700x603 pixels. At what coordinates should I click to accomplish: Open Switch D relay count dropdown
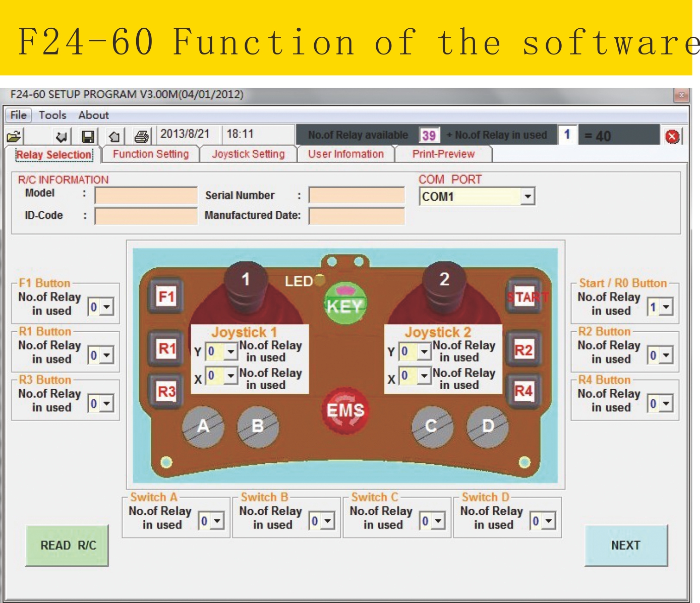point(549,520)
